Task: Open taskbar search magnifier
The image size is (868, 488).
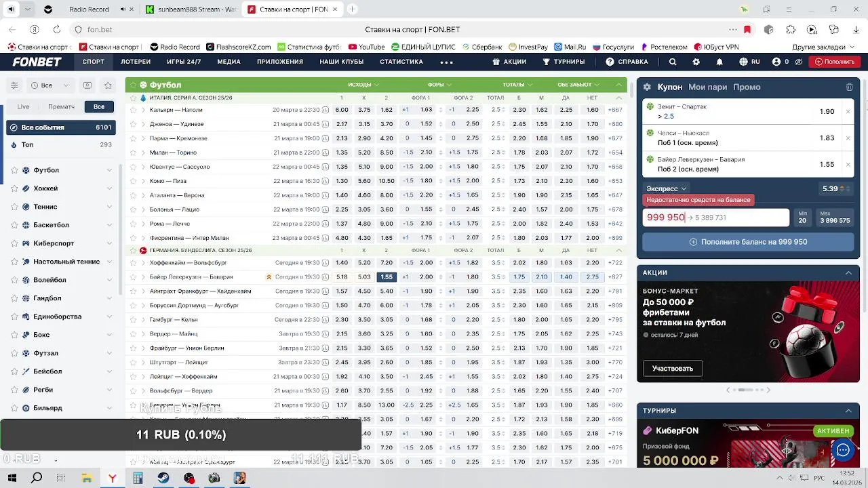Action: pyautogui.click(x=37, y=478)
